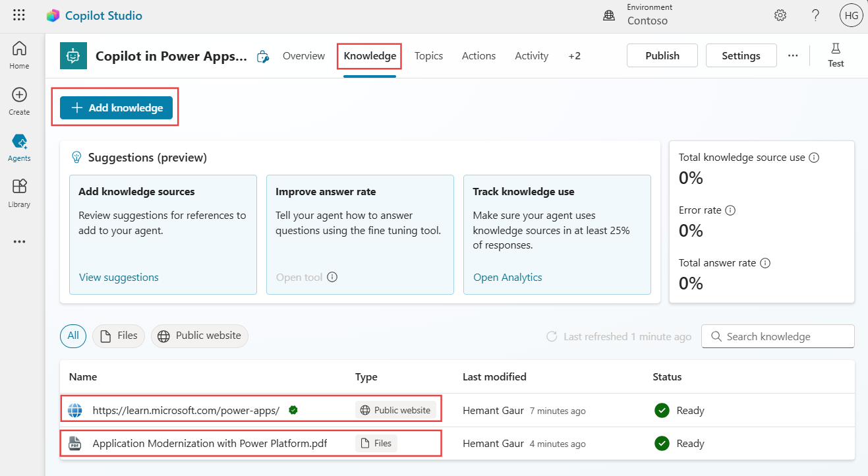
Task: Expand the +2 more tabs overflow
Action: point(575,56)
